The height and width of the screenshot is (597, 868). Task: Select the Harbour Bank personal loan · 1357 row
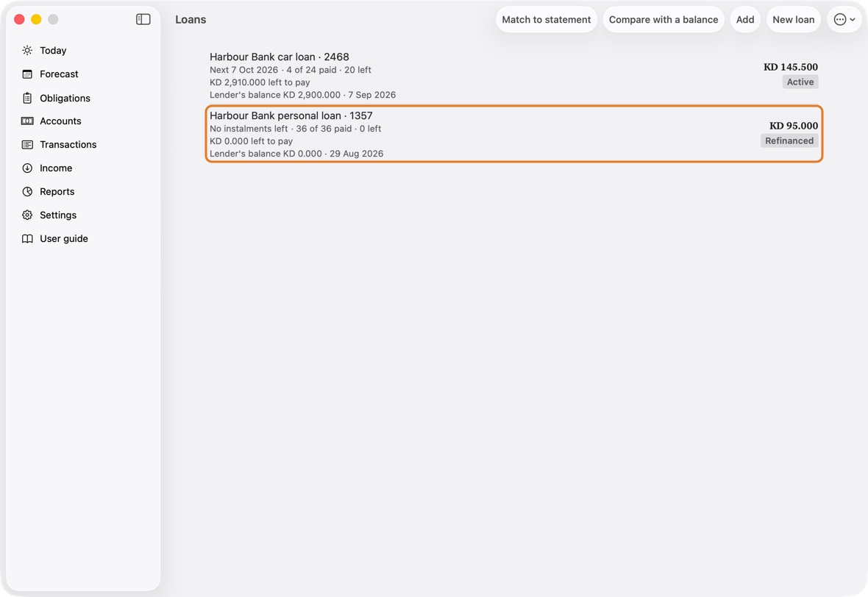tap(513, 134)
